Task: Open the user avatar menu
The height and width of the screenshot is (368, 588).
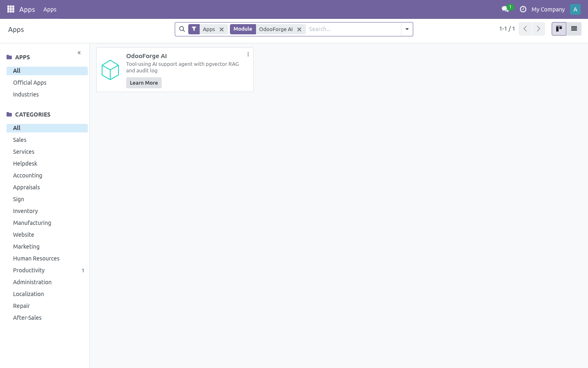Action: click(575, 9)
